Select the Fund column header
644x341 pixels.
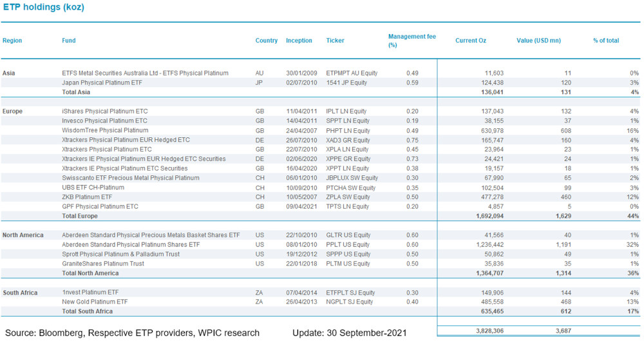tap(69, 41)
